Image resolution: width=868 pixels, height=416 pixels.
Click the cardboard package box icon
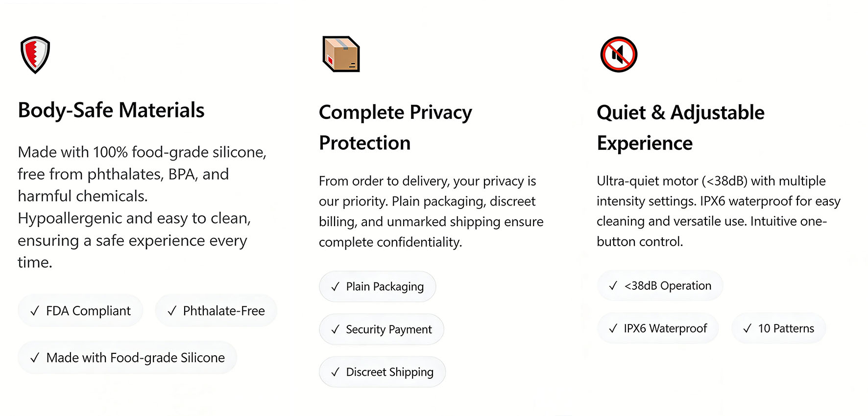pyautogui.click(x=341, y=54)
